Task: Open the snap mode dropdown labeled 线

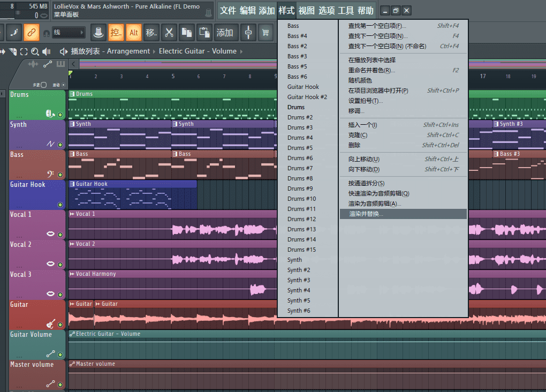Action: point(69,33)
